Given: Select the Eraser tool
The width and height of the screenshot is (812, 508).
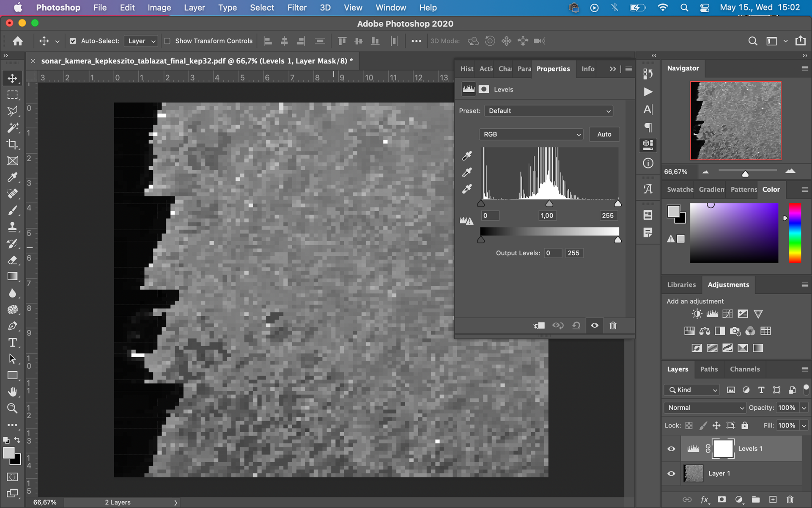Looking at the screenshot, I should tap(12, 260).
